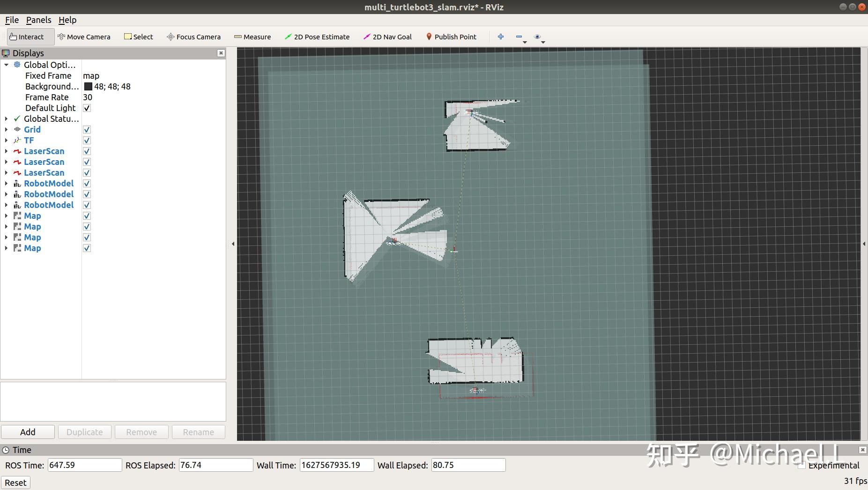Expand the Global Status tree item
The image size is (868, 490).
point(6,119)
